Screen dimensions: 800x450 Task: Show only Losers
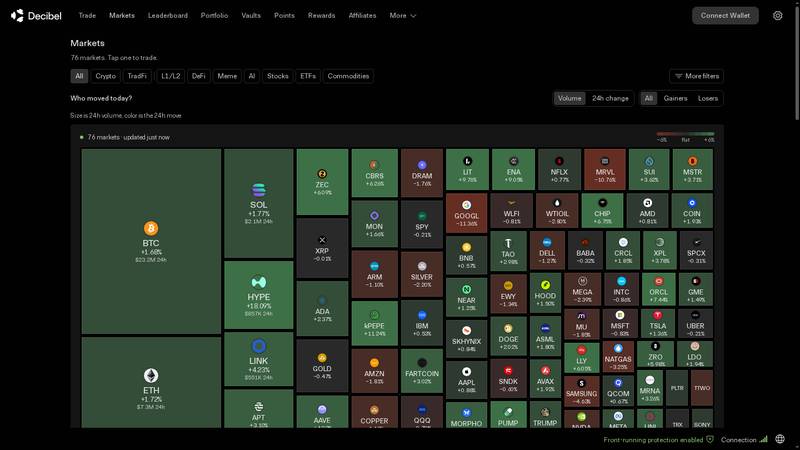(708, 98)
